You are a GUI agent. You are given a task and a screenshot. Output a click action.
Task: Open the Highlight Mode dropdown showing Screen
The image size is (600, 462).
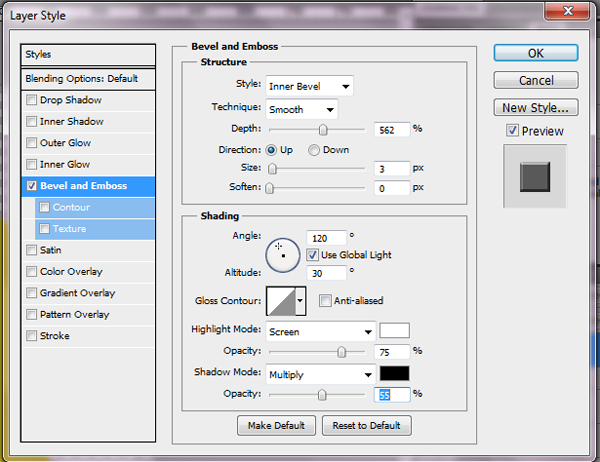coord(321,331)
